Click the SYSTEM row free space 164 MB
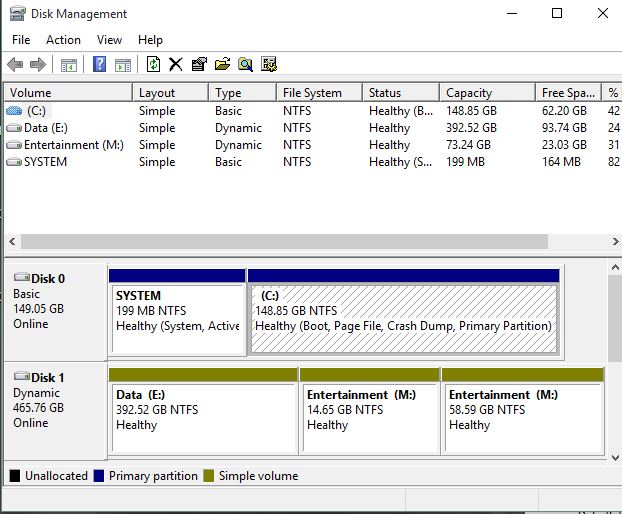Image resolution: width=622 pixels, height=514 pixels. [561, 162]
